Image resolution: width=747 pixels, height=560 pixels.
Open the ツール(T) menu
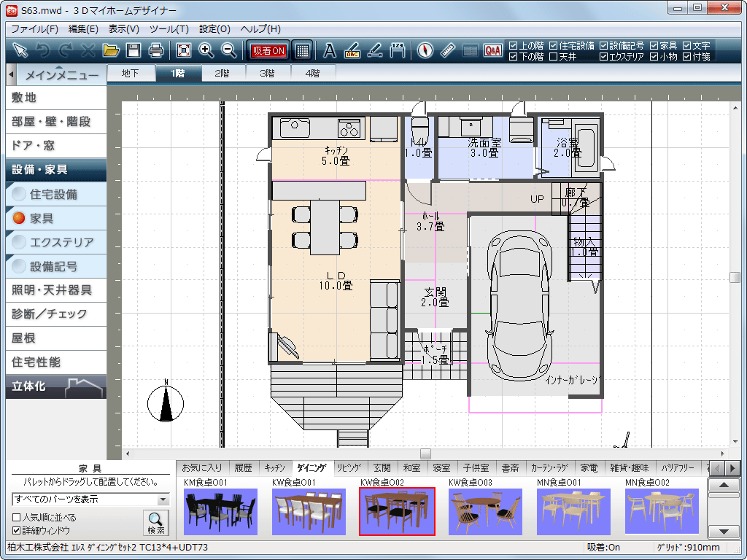pyautogui.click(x=169, y=29)
